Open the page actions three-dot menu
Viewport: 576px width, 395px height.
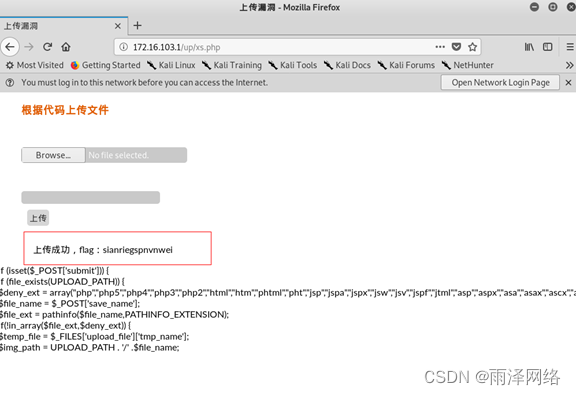(440, 47)
